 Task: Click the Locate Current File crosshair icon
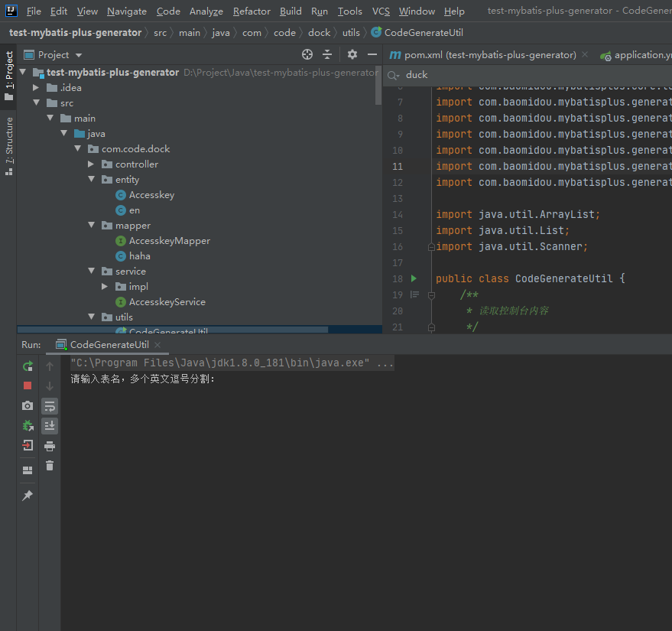tap(307, 54)
